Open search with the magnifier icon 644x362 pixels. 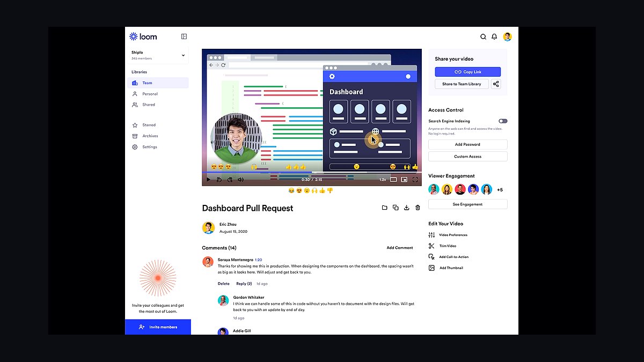tap(483, 36)
